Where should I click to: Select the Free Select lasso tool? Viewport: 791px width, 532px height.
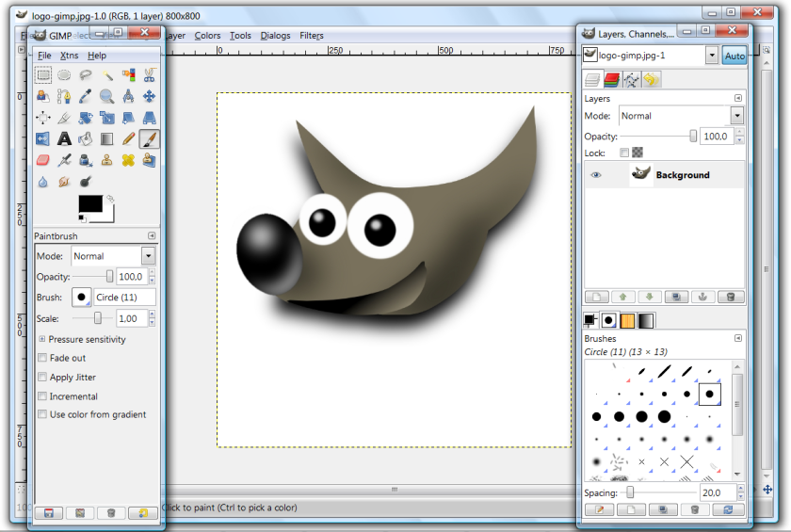point(86,75)
